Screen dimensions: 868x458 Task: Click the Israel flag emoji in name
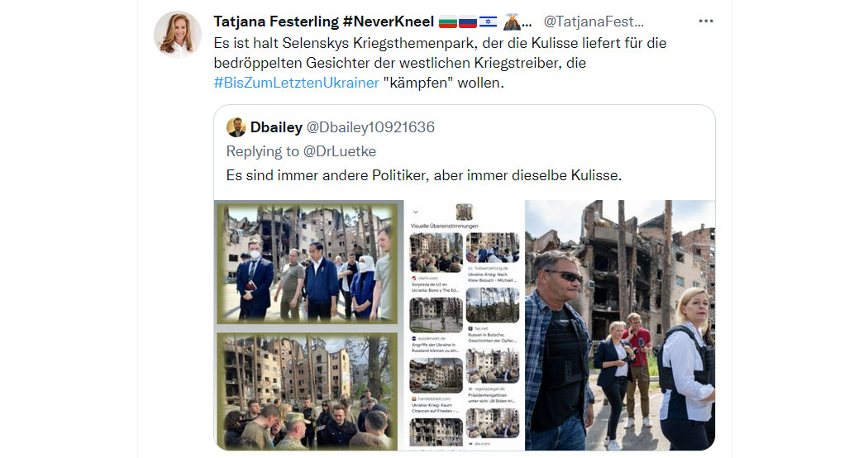[x=488, y=22]
